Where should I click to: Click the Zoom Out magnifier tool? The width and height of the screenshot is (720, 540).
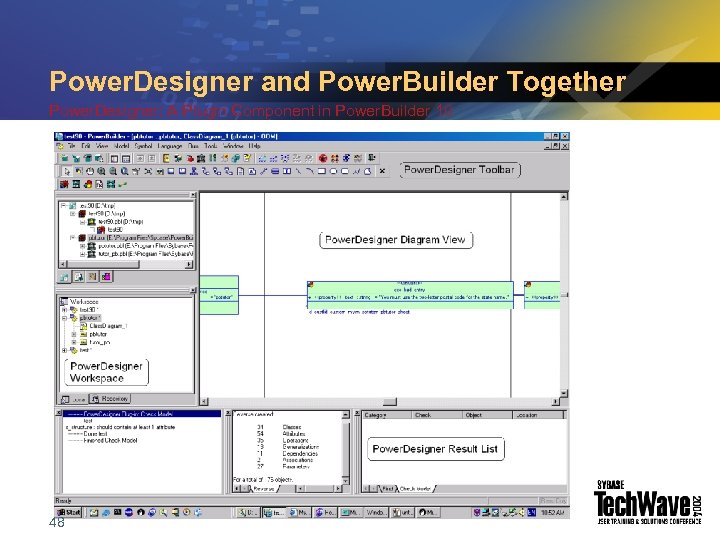click(113, 171)
